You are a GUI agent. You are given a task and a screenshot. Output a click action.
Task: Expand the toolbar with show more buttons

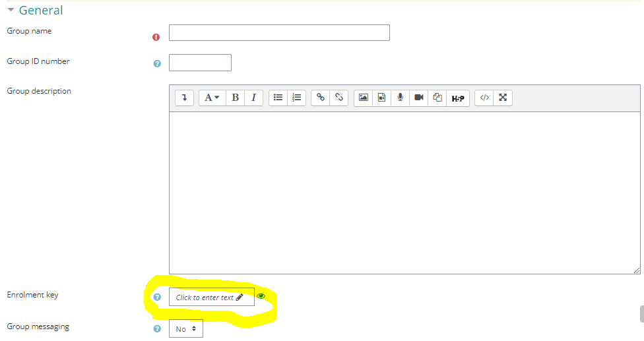(185, 98)
